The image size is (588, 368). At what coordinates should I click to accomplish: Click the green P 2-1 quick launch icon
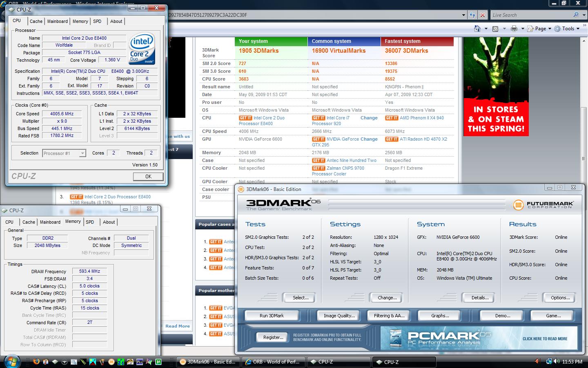[x=121, y=362]
